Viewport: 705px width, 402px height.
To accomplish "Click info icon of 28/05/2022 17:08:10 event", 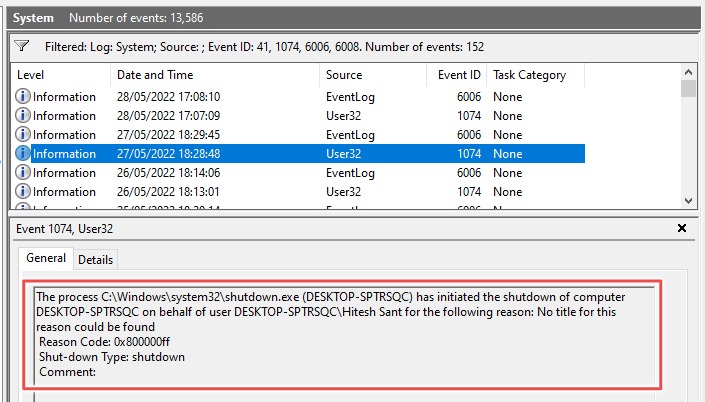I will 23,97.
